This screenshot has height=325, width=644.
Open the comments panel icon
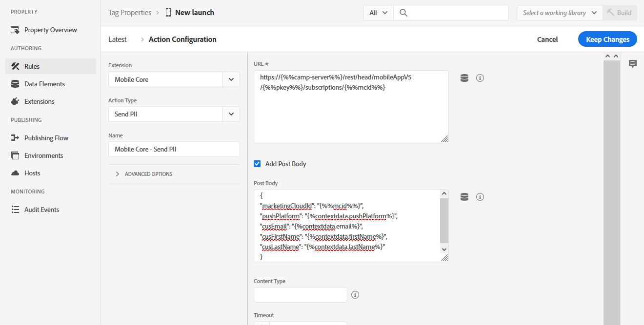point(633,64)
